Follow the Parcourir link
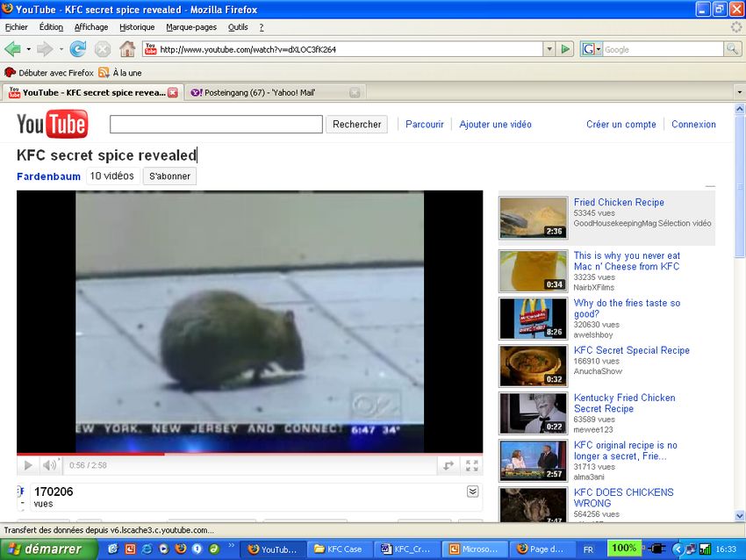 coord(425,124)
